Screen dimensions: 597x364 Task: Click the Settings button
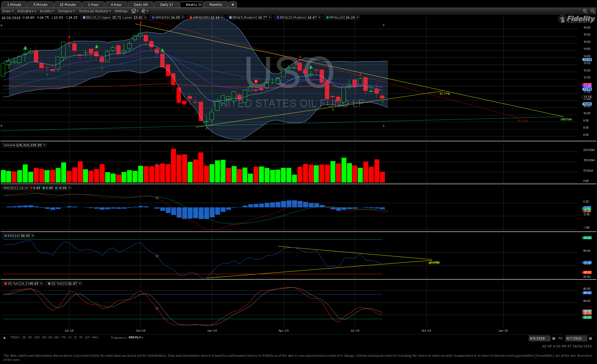click(121, 11)
